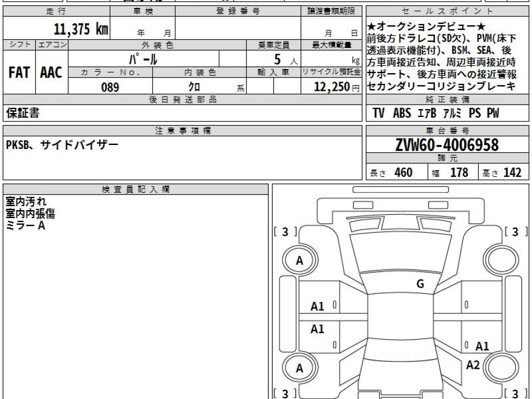Select the シフト header cell

tap(19, 45)
